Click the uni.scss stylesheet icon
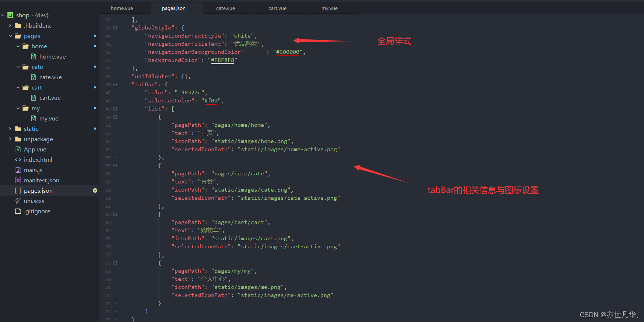The height and width of the screenshot is (322, 644). [x=18, y=201]
